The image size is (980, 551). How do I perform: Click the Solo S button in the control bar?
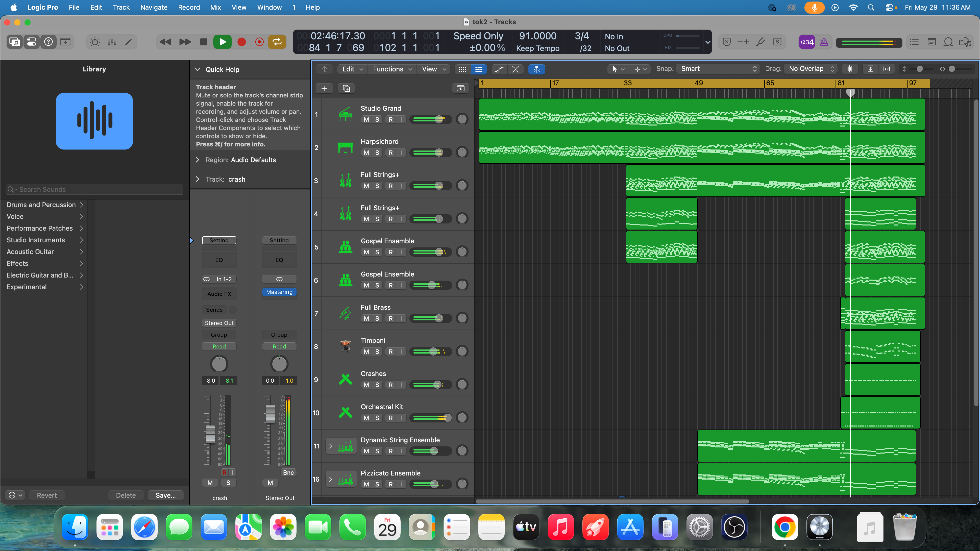(777, 42)
